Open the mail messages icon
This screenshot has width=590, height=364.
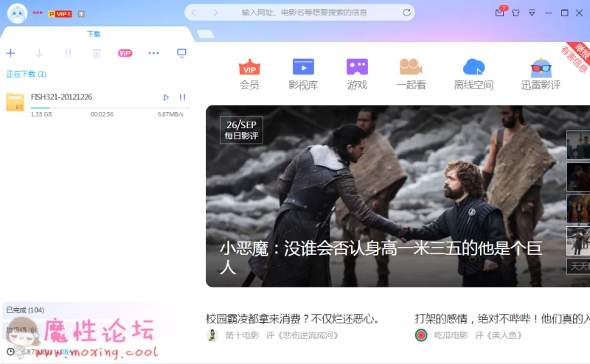coord(500,13)
